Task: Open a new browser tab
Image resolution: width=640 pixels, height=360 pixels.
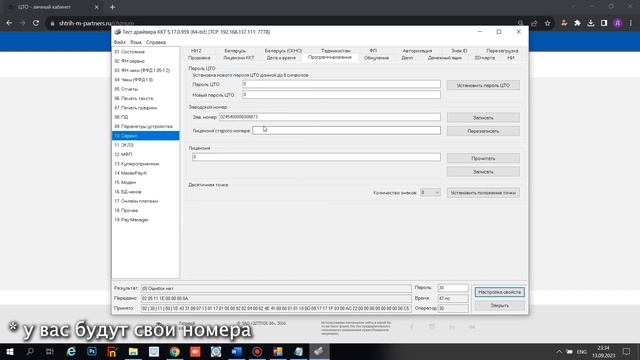Action: pyautogui.click(x=112, y=7)
